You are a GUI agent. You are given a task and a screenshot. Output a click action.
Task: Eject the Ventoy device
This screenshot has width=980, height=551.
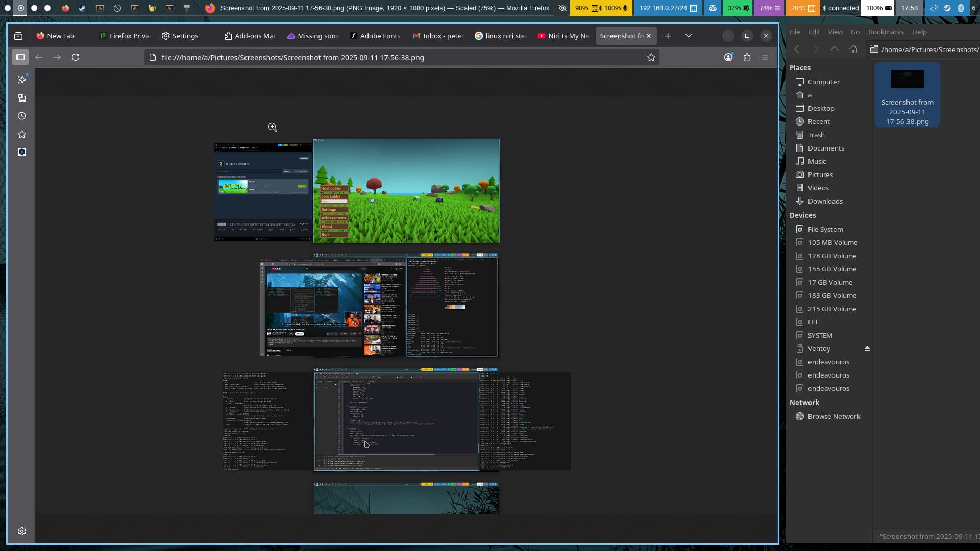pos(867,348)
